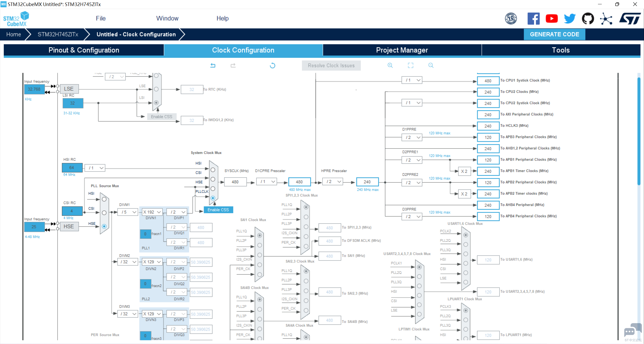Image resolution: width=644 pixels, height=344 pixels.
Task: Click the LSE input frequency field 32.768
Action: pos(34,89)
